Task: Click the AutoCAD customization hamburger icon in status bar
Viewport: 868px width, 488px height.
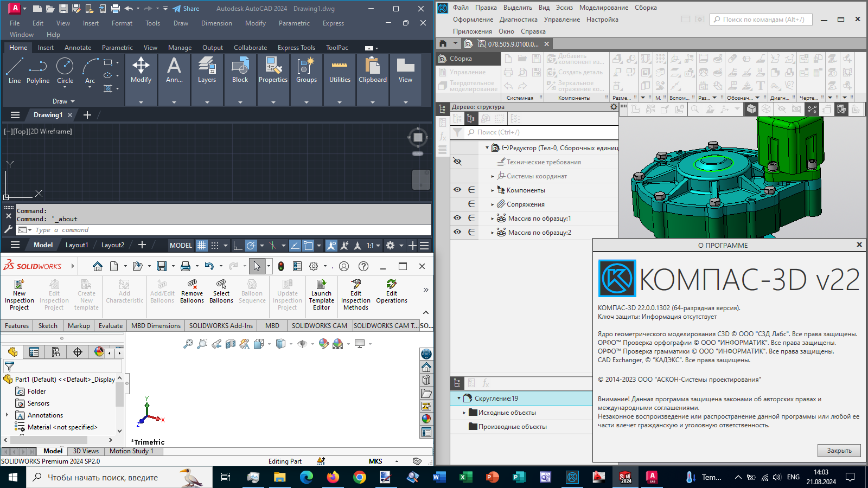Action: coord(424,246)
